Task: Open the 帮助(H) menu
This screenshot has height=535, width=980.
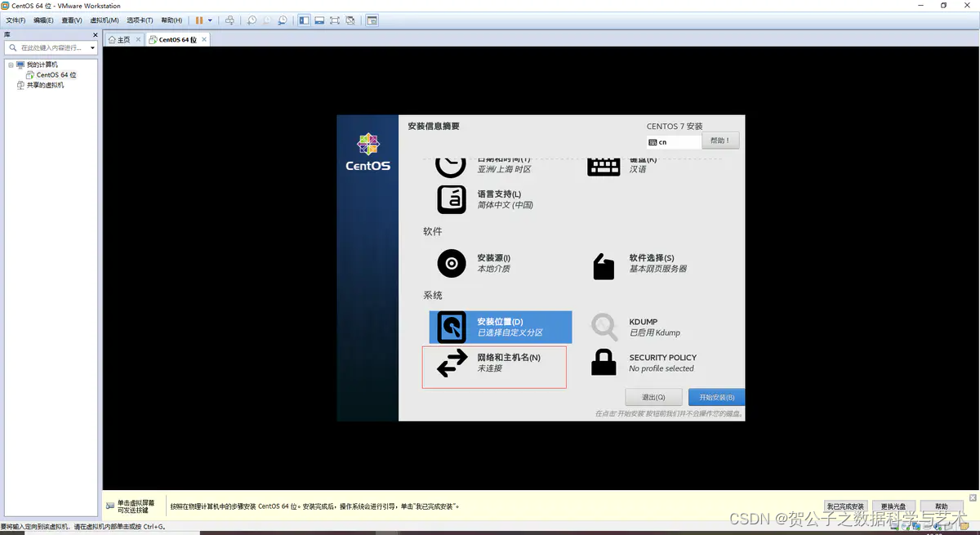Action: click(x=171, y=20)
